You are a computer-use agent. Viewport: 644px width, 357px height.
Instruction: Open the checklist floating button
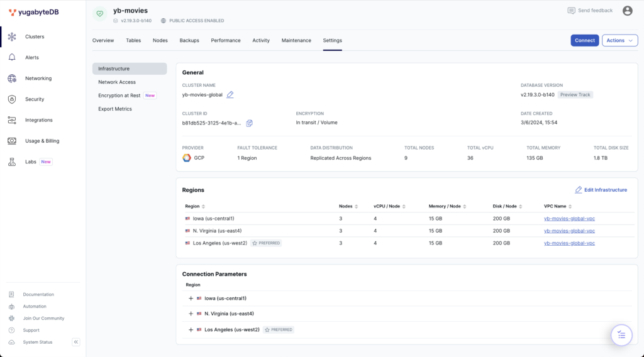(621, 335)
